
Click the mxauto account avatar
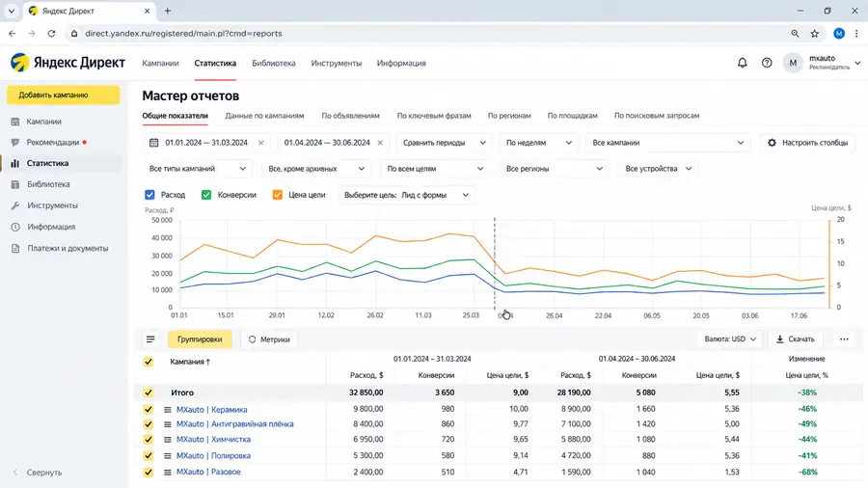[x=793, y=63]
